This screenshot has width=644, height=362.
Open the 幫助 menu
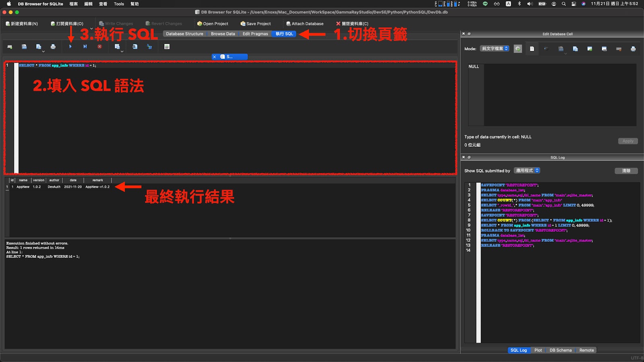pyautogui.click(x=134, y=4)
